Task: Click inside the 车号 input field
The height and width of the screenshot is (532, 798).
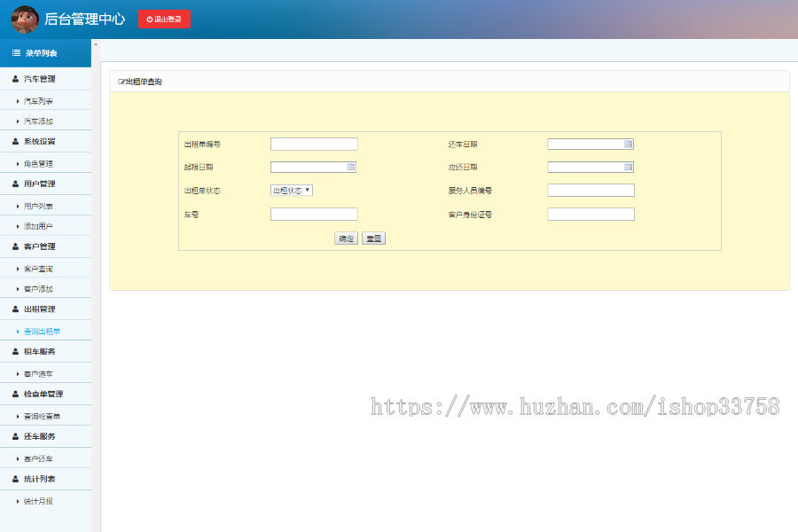Action: click(x=313, y=213)
